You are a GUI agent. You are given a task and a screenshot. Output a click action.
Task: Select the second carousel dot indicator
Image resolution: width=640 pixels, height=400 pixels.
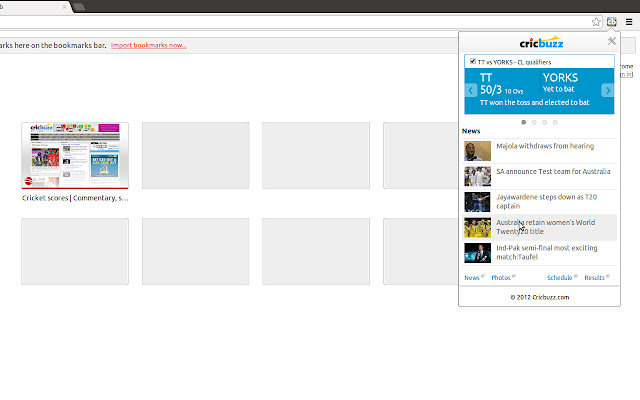pyautogui.click(x=534, y=122)
